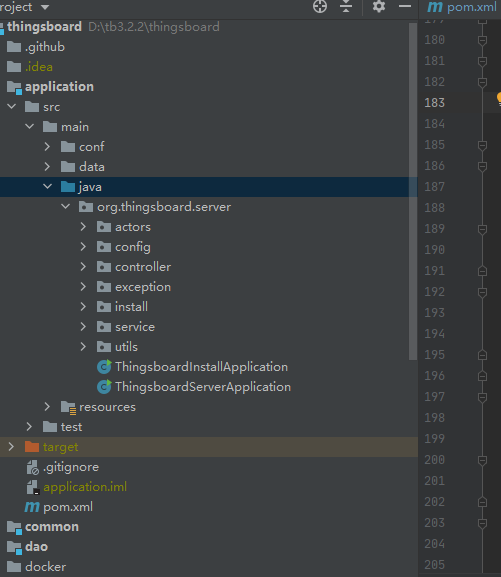The image size is (501, 577).
Task: Select the thingsboard root project node
Action: (x=44, y=27)
